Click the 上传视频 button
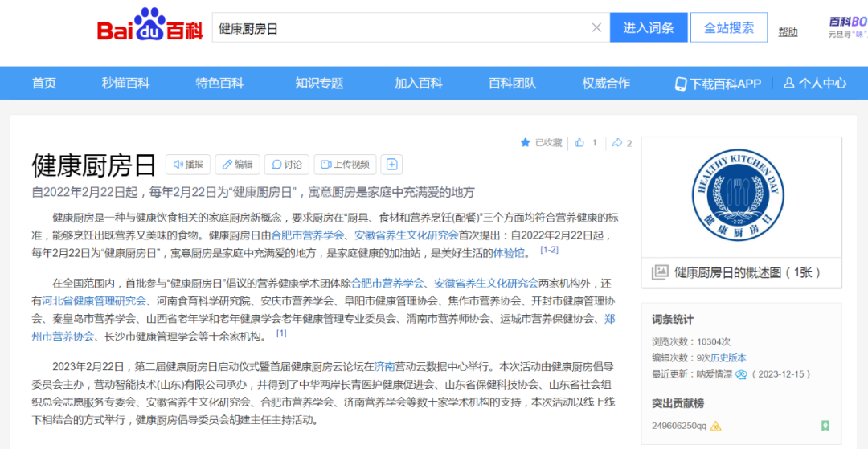The width and height of the screenshot is (868, 449). (346, 164)
